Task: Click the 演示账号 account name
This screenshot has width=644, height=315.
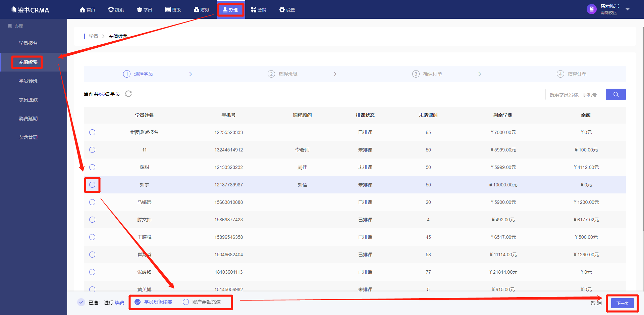Action: (610, 6)
